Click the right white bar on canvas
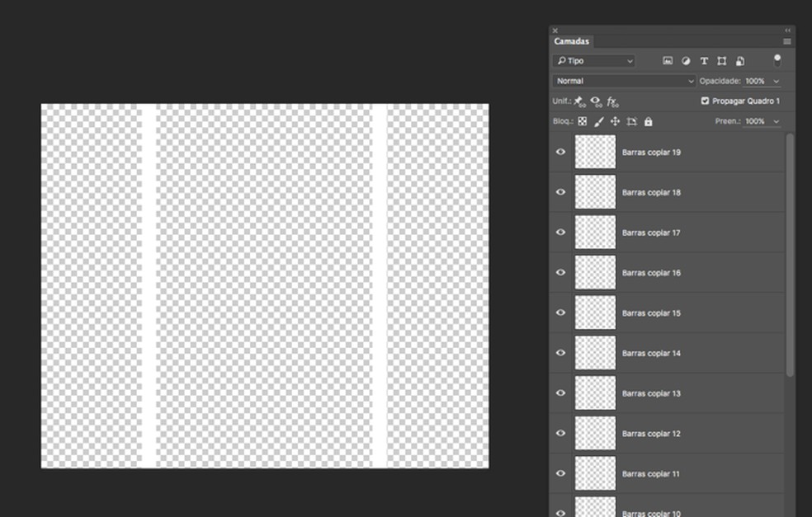Image resolution: width=812 pixels, height=517 pixels. point(379,285)
